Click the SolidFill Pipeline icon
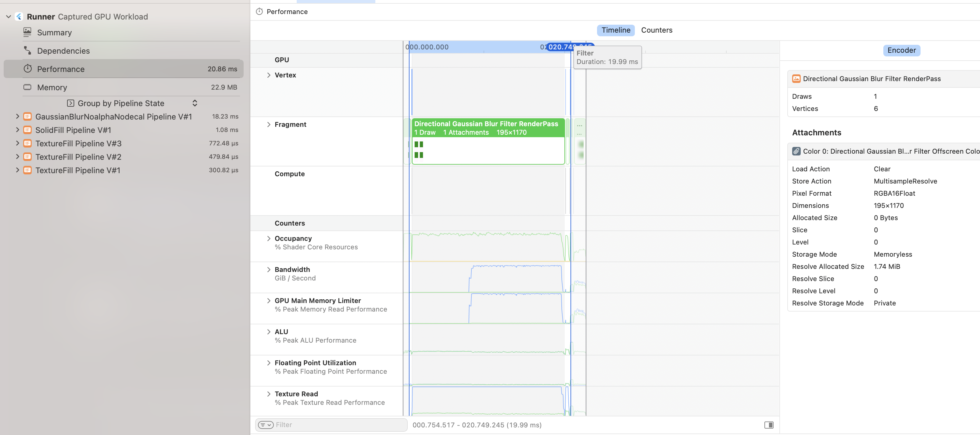Viewport: 980px width, 435px height. click(27, 130)
